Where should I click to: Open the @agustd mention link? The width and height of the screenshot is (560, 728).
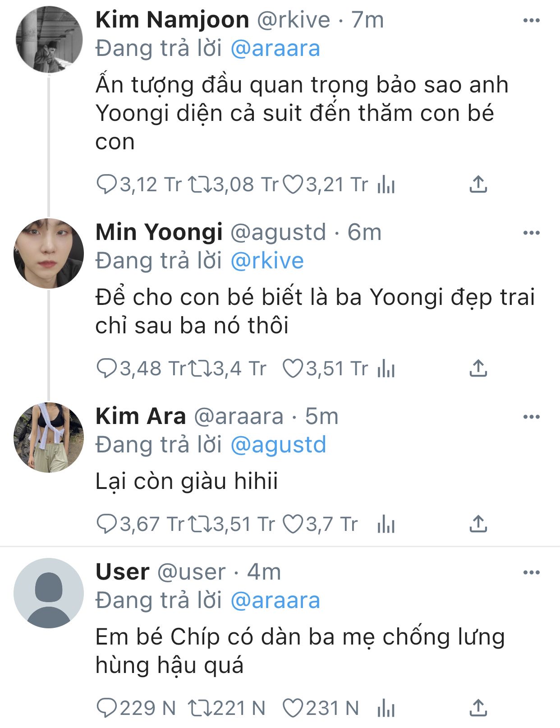tap(278, 445)
